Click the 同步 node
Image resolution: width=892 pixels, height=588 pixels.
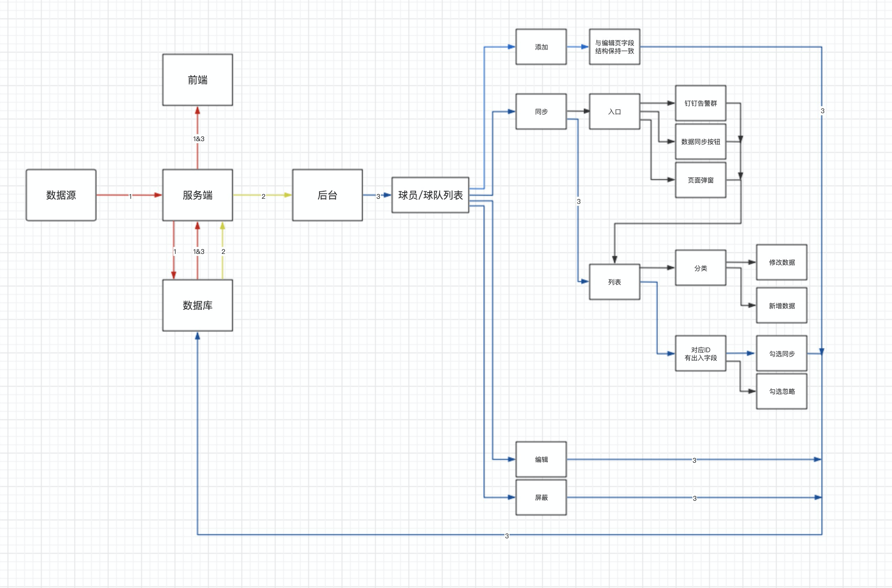point(541,112)
